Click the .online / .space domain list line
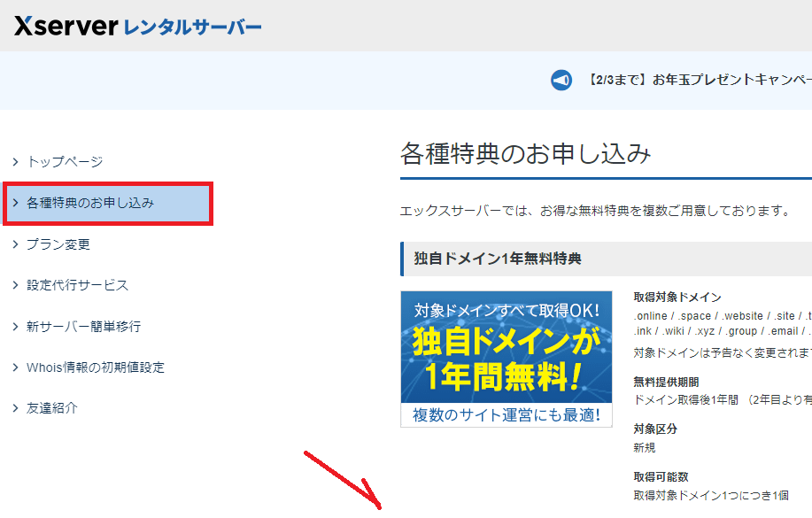This screenshot has height=518, width=812. click(723, 316)
